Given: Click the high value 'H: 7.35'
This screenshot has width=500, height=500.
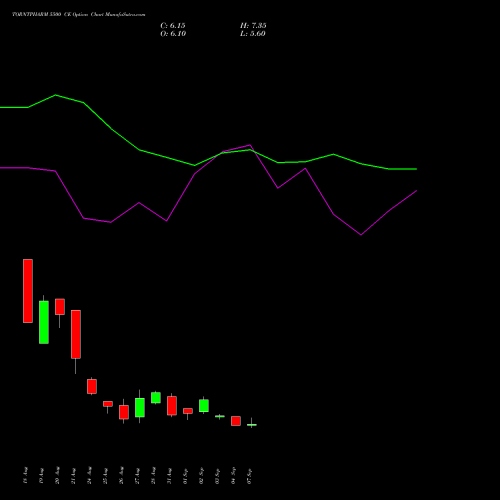Looking at the screenshot, I should pos(253,26).
